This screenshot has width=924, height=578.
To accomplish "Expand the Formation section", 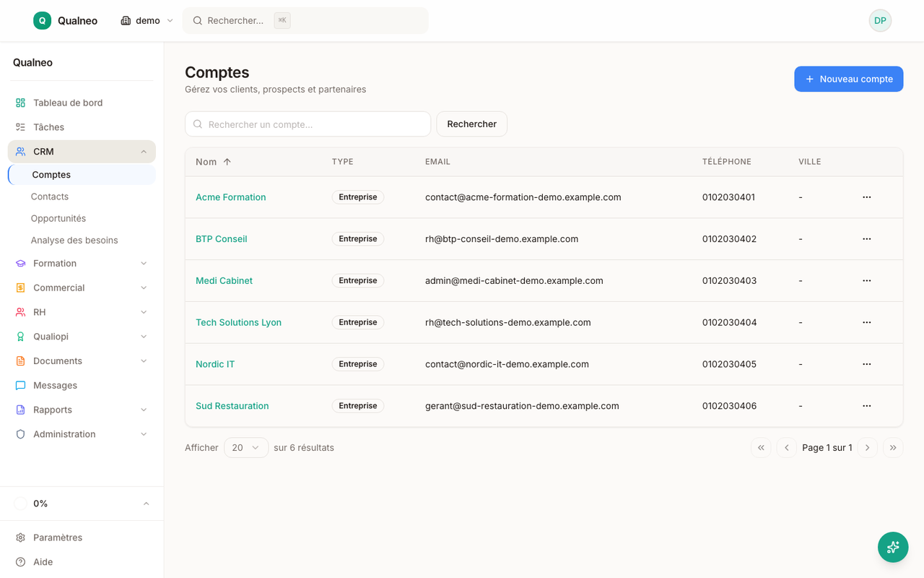I will tap(144, 264).
